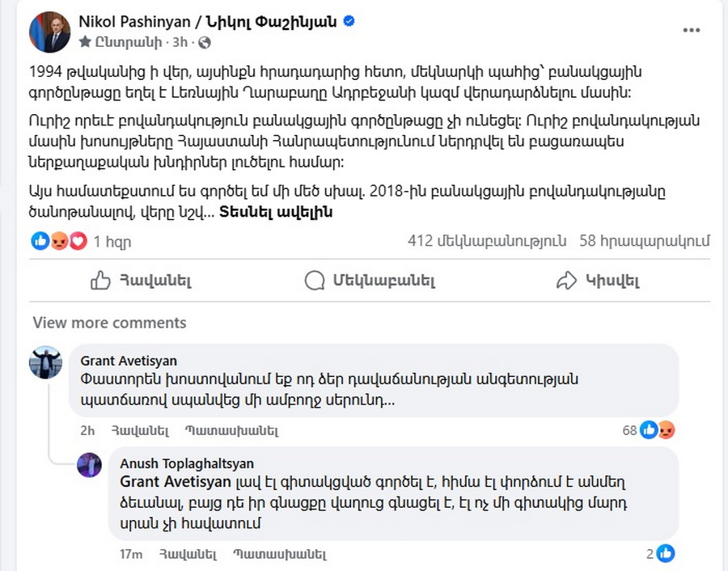Expand View more comments
Viewport: 728px width, 571px height.
(109, 323)
